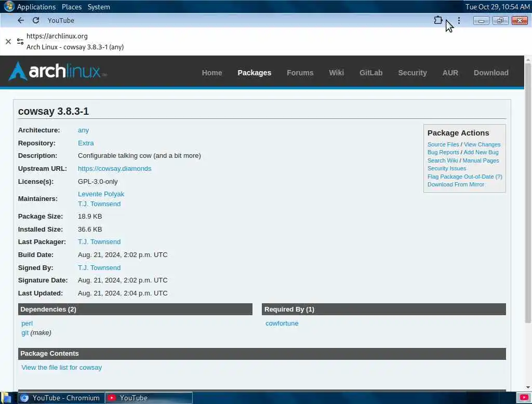
Task: Open the cowfortune required-by link
Action: [282, 324]
